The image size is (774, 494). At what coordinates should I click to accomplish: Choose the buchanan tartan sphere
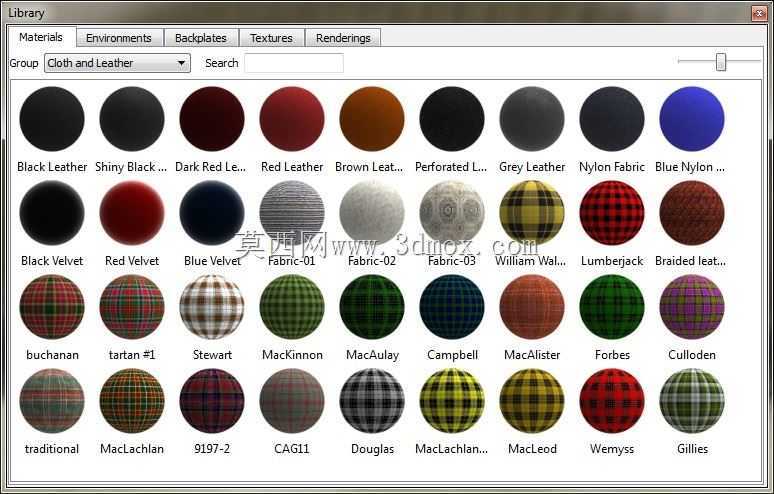52,307
